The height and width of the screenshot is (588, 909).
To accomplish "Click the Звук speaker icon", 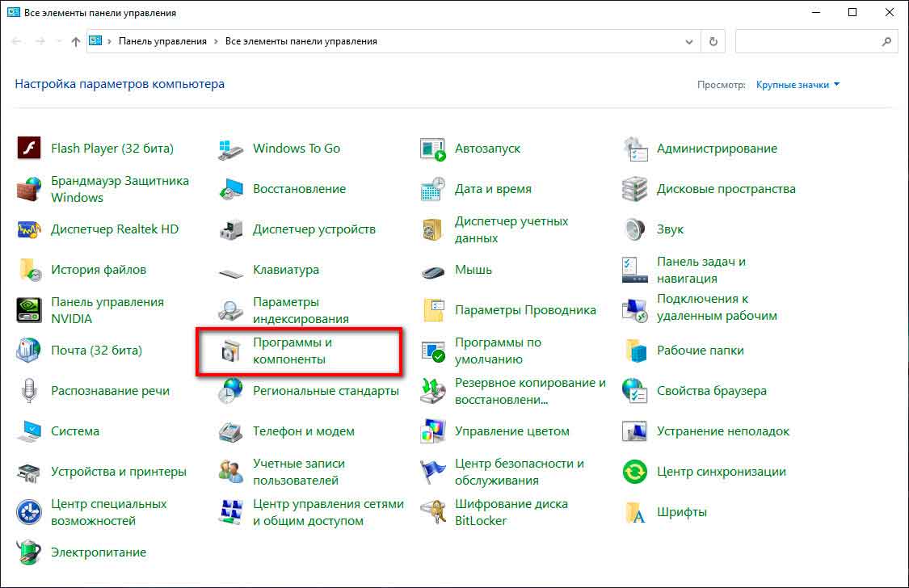I will (x=635, y=229).
